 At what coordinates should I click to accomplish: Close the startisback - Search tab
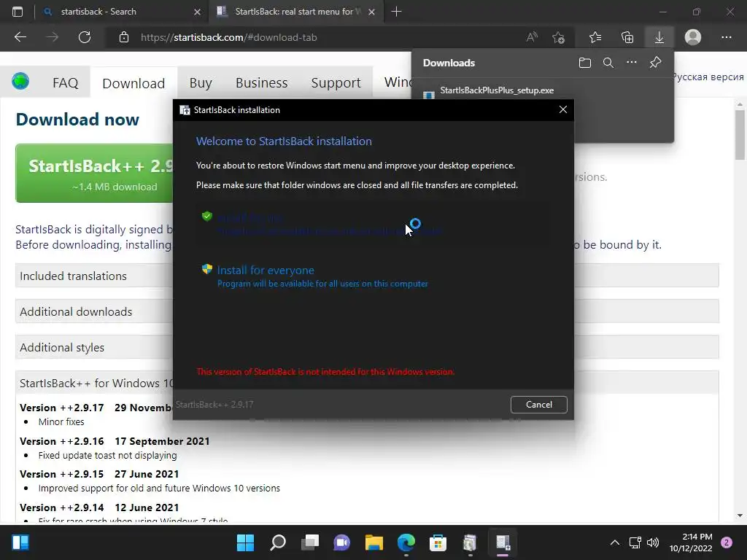coord(197,12)
